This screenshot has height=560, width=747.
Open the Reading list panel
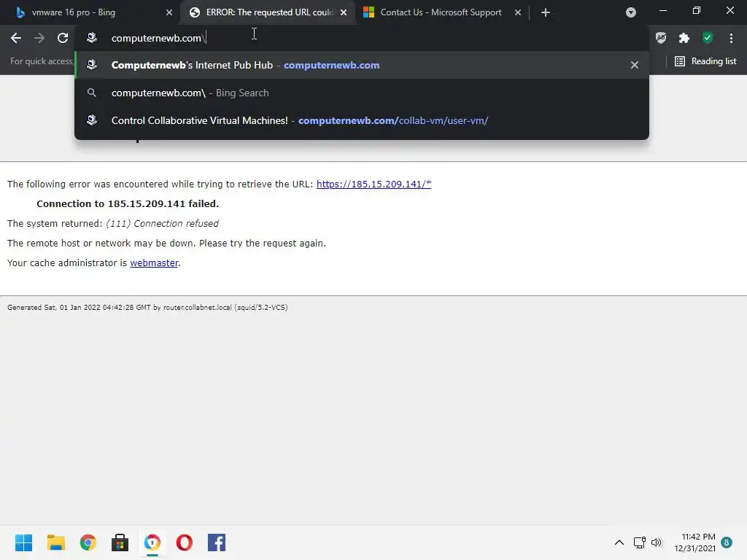coord(705,61)
